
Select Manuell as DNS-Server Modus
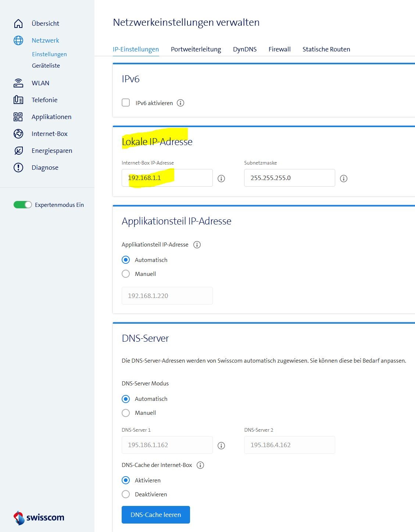click(126, 413)
